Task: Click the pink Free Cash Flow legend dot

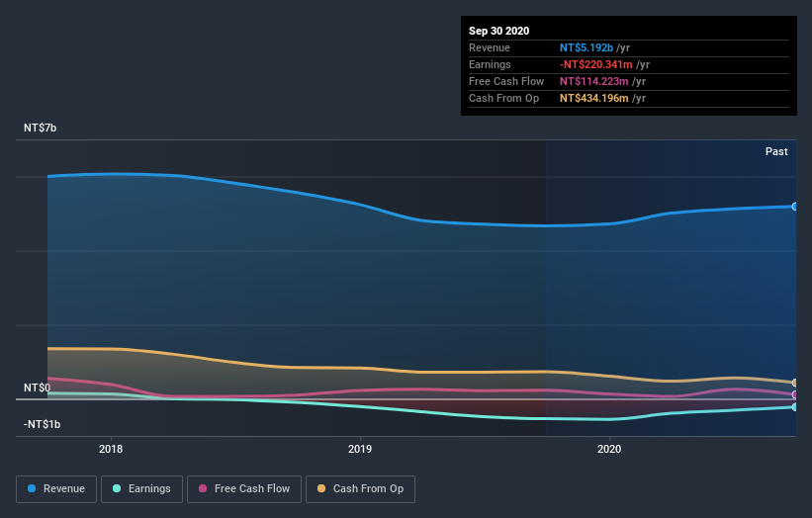Action: pos(203,488)
